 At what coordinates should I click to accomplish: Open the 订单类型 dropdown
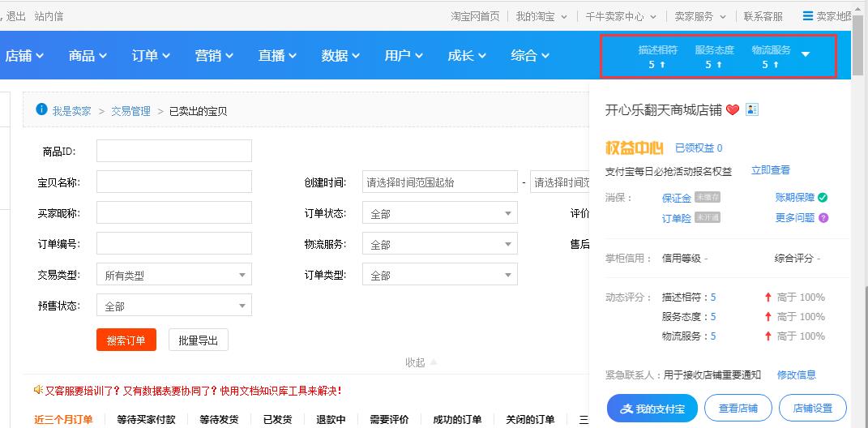pyautogui.click(x=440, y=275)
